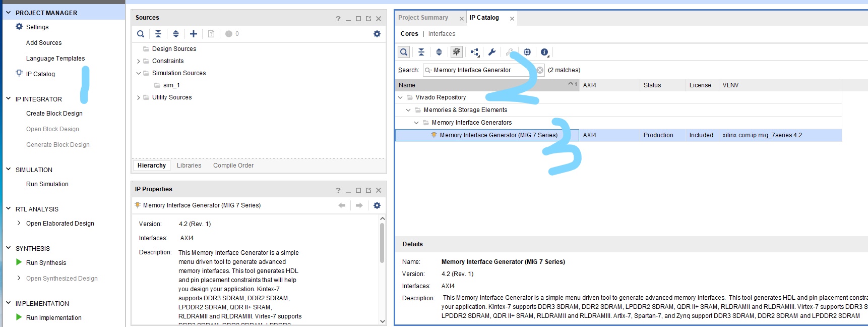Image resolution: width=868 pixels, height=327 pixels.
Task: Select Memory Interface Generator (MIG 7 Series) row
Action: tap(618, 135)
